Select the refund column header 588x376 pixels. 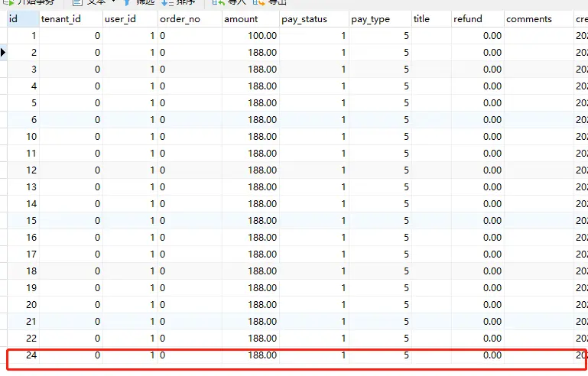[478, 19]
